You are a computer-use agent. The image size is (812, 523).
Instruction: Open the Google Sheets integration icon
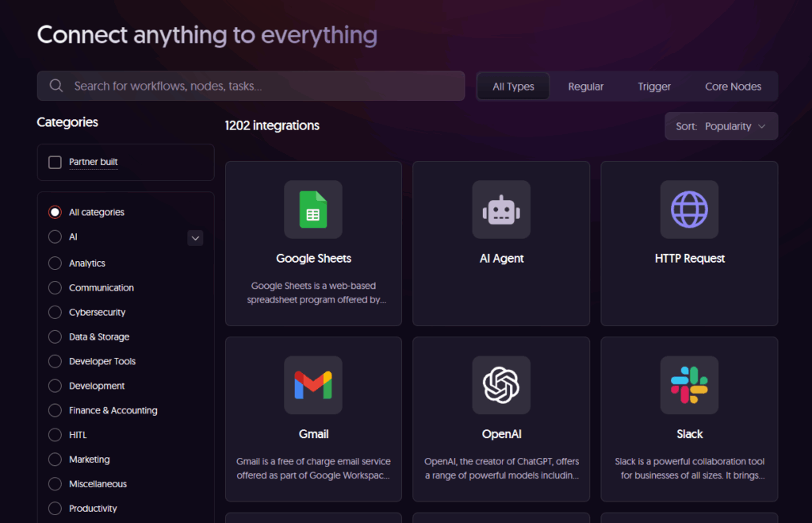[313, 210]
